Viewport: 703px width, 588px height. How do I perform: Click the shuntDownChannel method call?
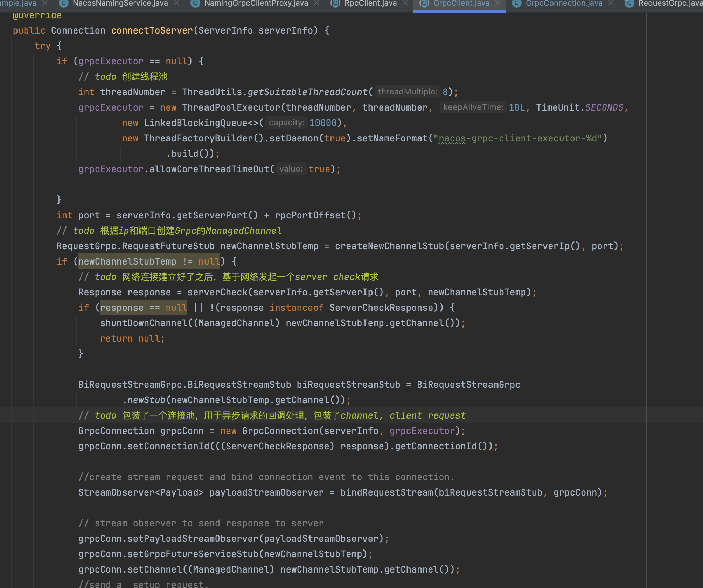(x=144, y=323)
